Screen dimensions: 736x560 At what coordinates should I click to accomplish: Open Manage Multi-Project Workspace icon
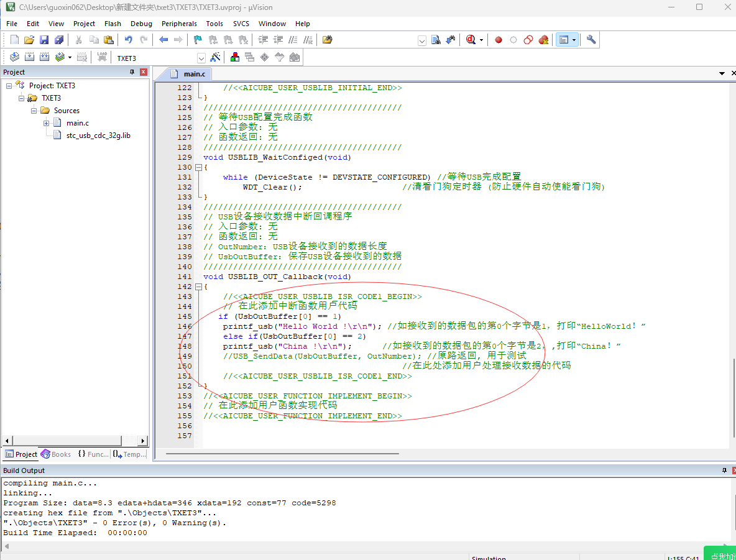250,57
